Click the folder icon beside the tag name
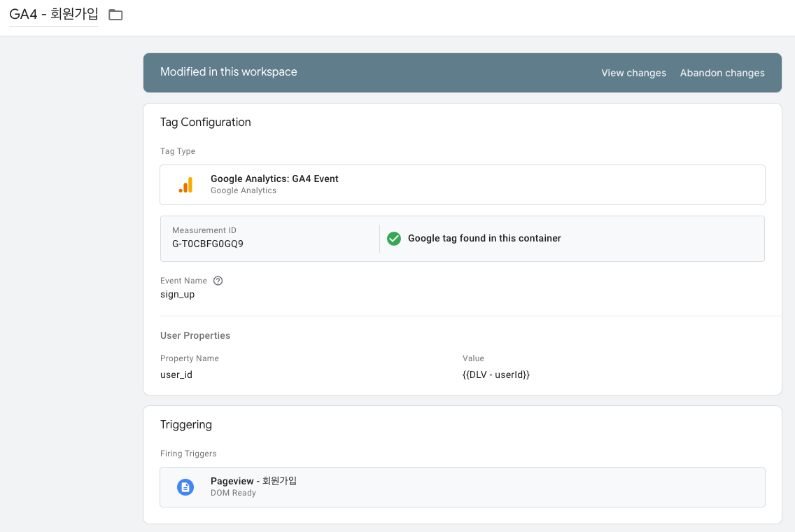Screen dimensions: 795x532 click(x=115, y=15)
